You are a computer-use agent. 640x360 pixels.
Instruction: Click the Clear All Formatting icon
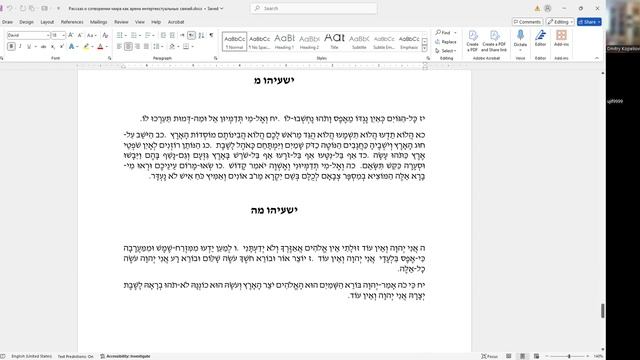(105, 36)
